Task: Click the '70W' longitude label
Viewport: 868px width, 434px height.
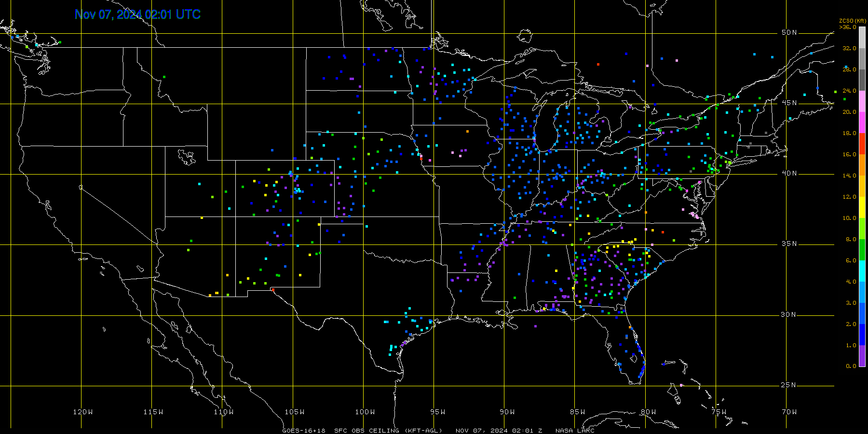Action: click(789, 412)
